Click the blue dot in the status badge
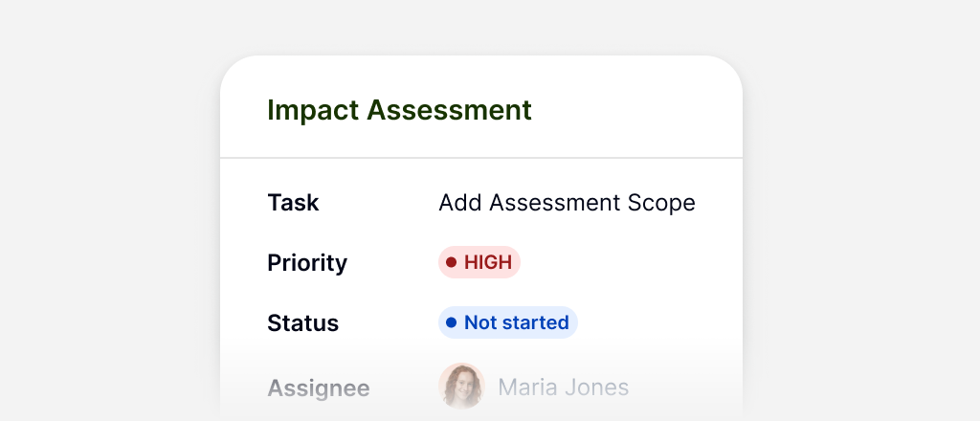The height and width of the screenshot is (421, 980). pyautogui.click(x=451, y=322)
